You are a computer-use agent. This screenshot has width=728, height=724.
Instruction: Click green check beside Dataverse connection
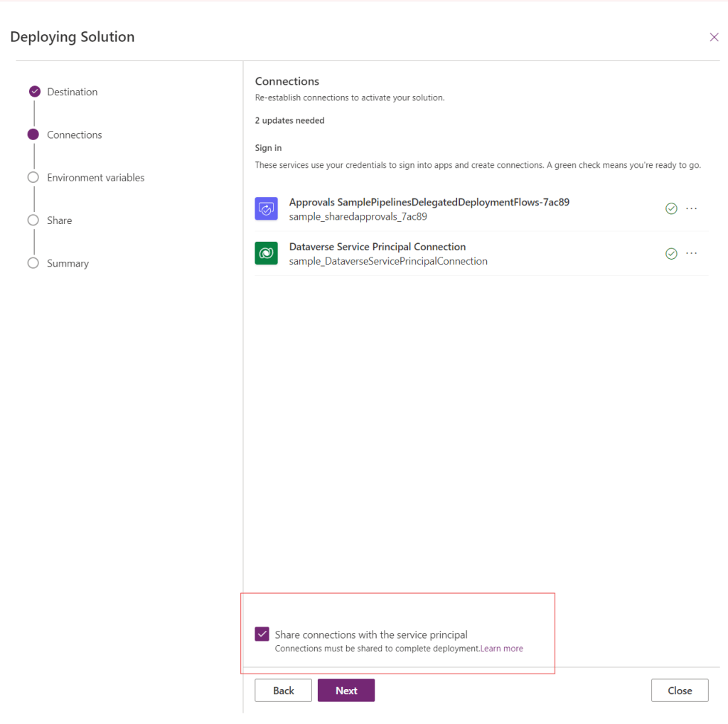(671, 254)
